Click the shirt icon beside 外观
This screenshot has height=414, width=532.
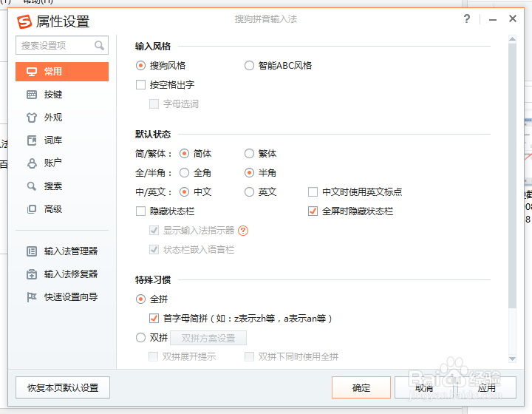click(32, 118)
